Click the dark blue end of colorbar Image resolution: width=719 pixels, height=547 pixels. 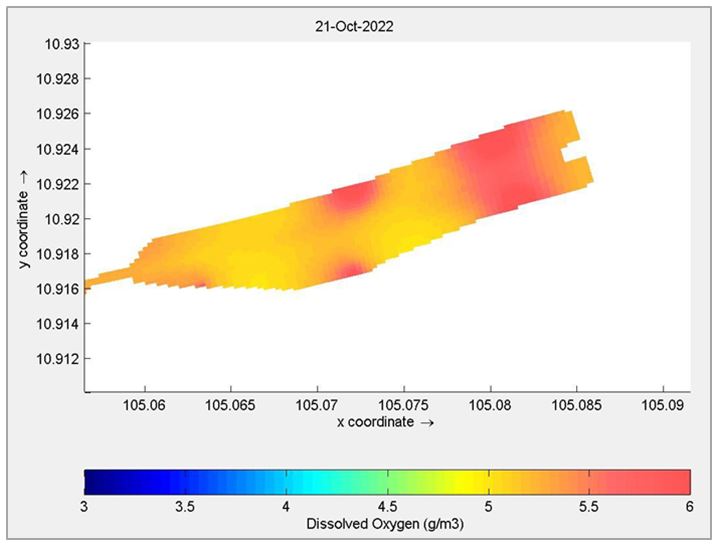pos(92,482)
